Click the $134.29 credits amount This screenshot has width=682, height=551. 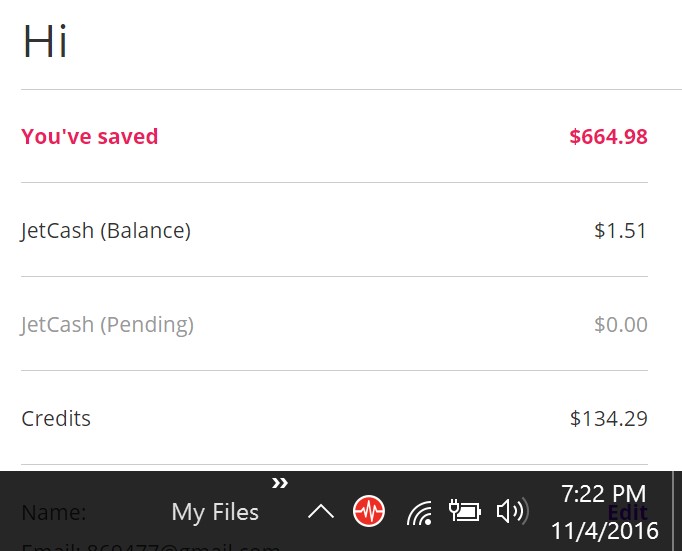(x=608, y=419)
